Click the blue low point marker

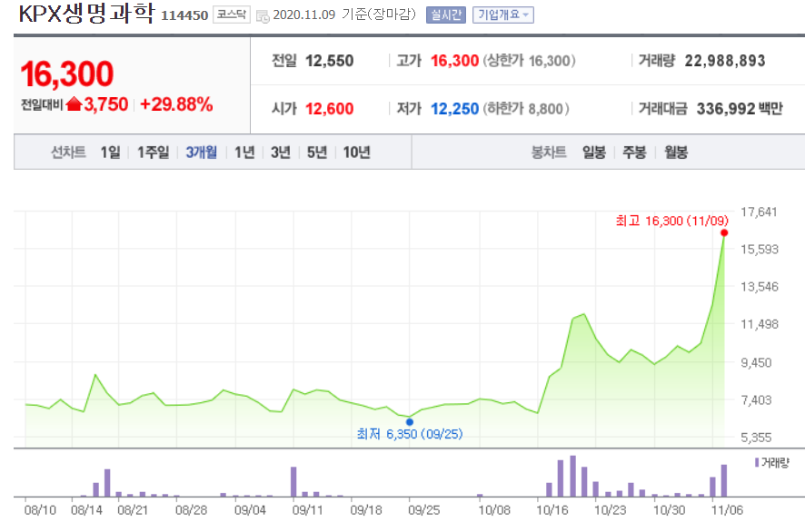point(409,422)
